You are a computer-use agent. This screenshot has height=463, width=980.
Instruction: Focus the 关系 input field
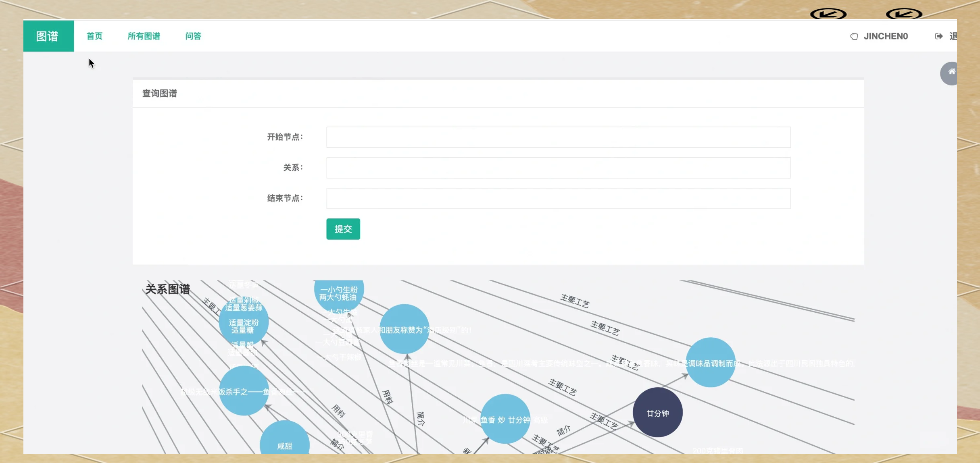coord(558,168)
